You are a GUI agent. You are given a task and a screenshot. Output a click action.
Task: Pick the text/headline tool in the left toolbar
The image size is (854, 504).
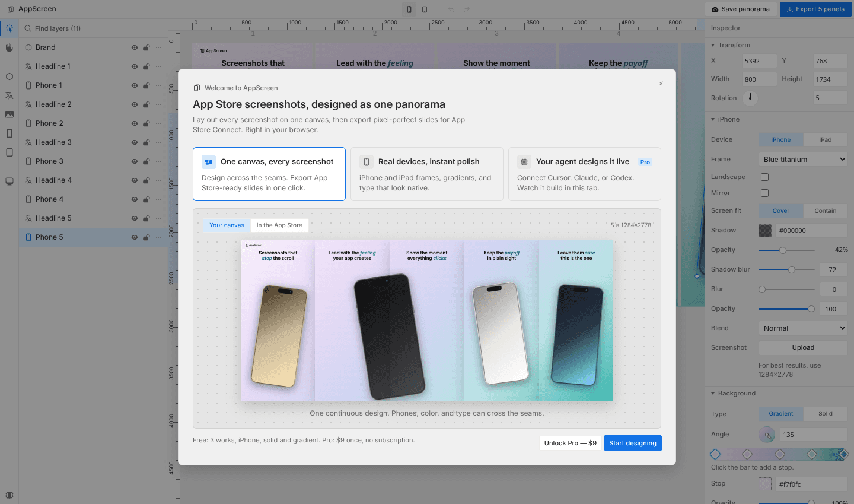click(9, 95)
